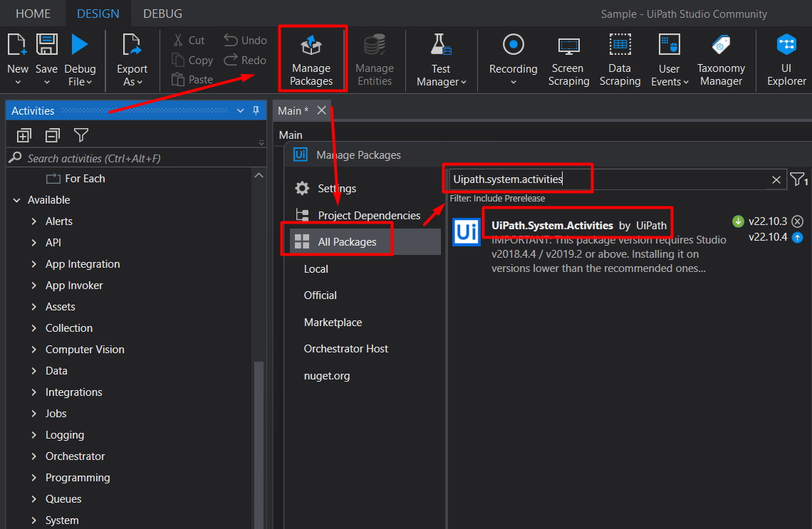The height and width of the screenshot is (529, 812).
Task: Open Taxonomy Manager
Action: pyautogui.click(x=721, y=59)
